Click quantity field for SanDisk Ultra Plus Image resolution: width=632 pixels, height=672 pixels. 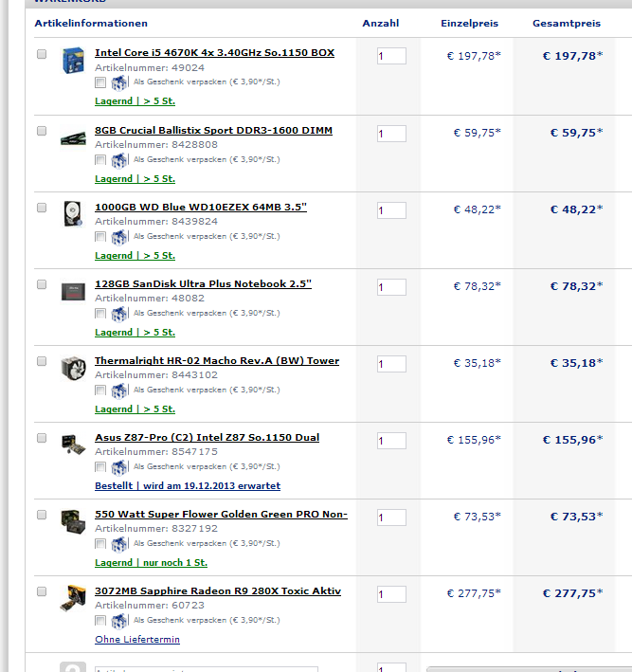pyautogui.click(x=391, y=287)
